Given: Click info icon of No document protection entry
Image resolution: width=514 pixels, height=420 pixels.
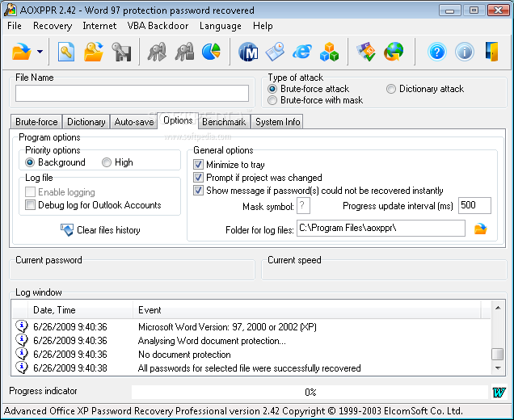Looking at the screenshot, I should tap(22, 354).
